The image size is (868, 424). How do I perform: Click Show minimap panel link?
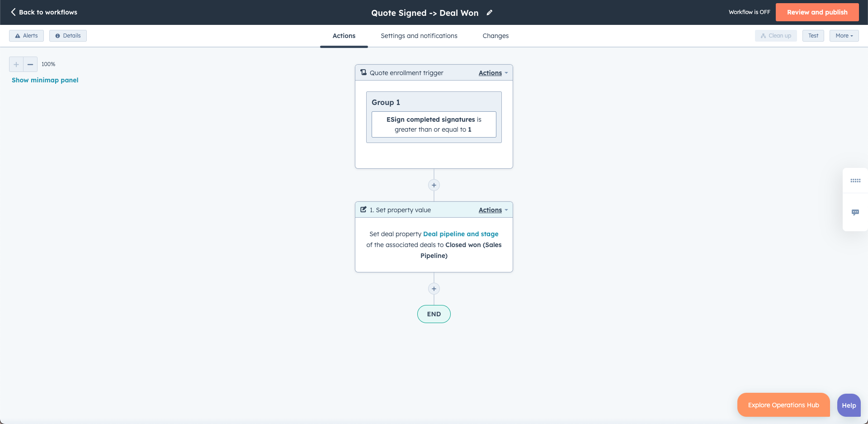click(45, 80)
